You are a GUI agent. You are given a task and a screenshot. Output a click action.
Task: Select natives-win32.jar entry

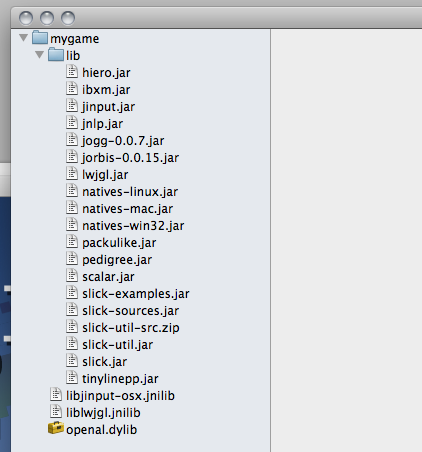coord(133,226)
